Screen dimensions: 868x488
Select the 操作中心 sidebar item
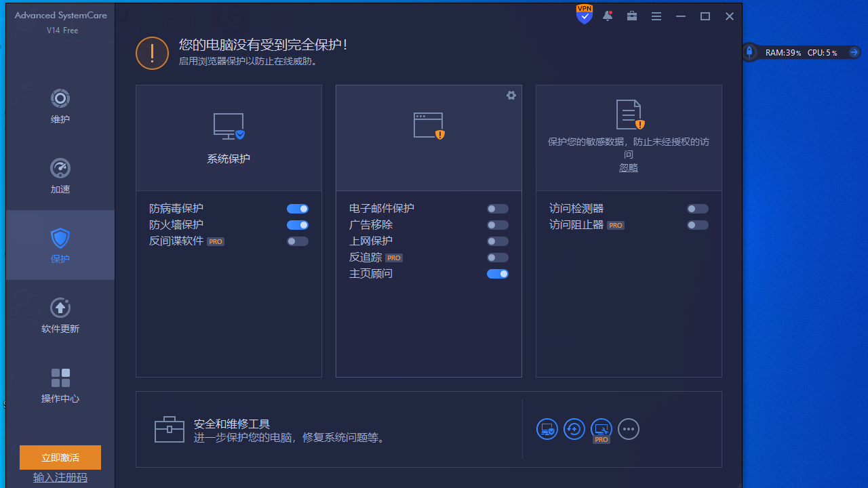click(x=60, y=385)
